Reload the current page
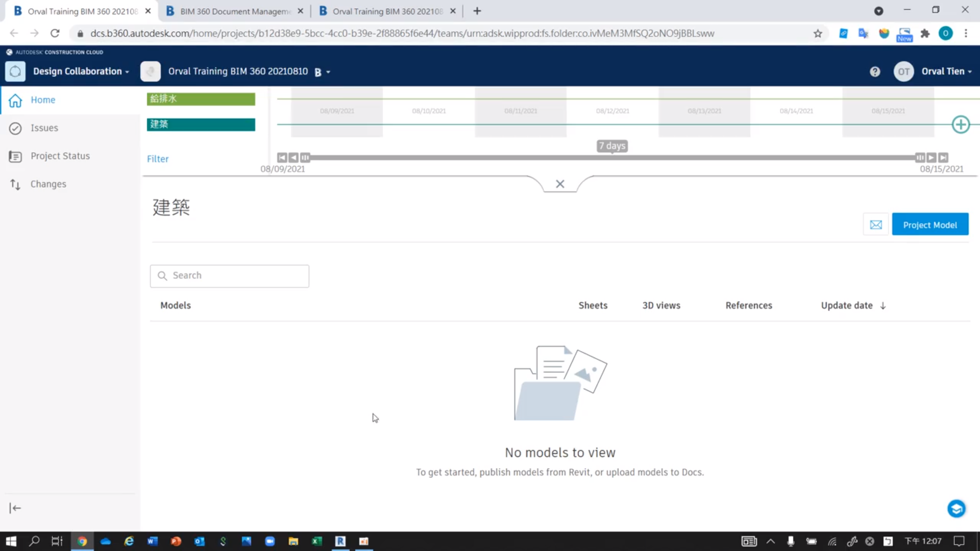 point(55,34)
